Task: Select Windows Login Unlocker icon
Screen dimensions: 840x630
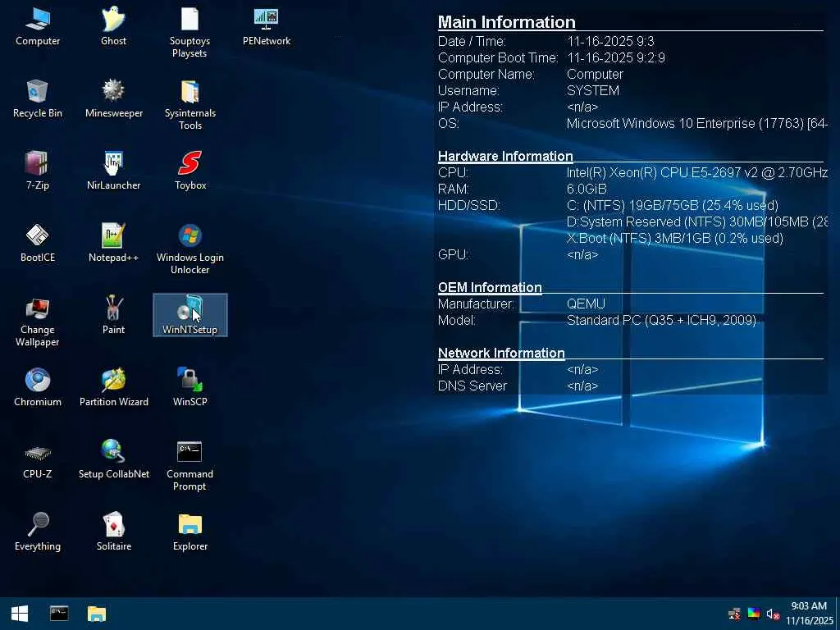Action: coord(189,249)
